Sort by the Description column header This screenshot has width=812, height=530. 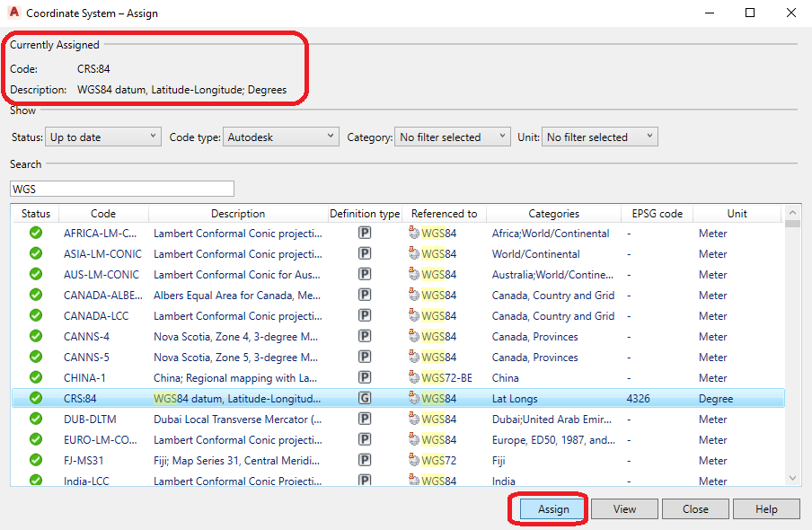coord(238,214)
